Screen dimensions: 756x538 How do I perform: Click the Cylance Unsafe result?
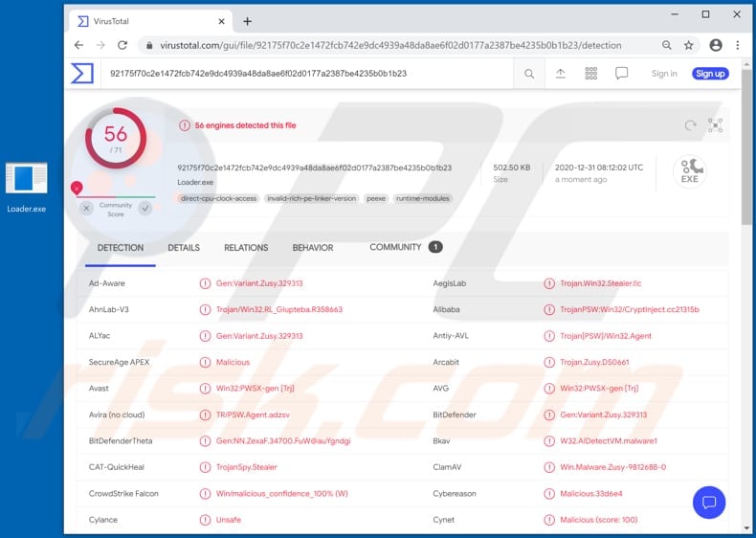(x=228, y=520)
